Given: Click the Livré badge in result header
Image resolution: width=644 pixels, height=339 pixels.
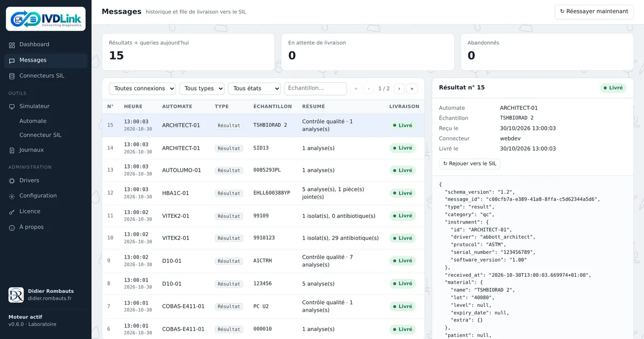Looking at the screenshot, I should point(613,87).
